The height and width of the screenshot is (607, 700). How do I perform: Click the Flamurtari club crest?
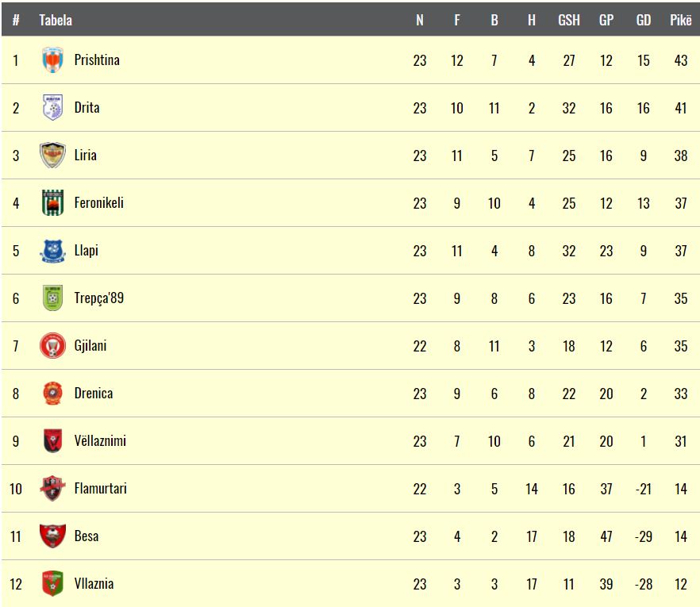52,488
